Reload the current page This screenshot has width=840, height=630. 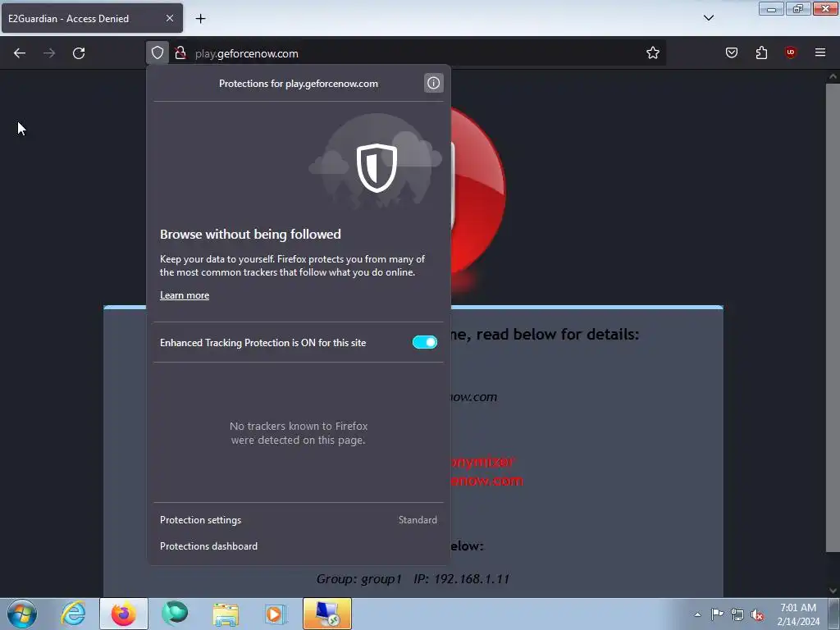point(79,53)
